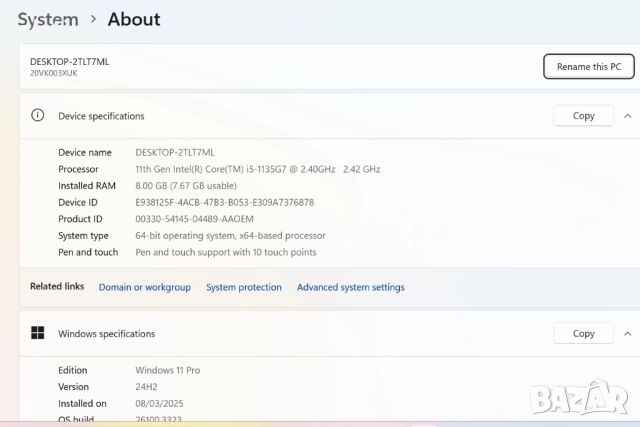Collapse Device specifications using its chevron

click(629, 116)
